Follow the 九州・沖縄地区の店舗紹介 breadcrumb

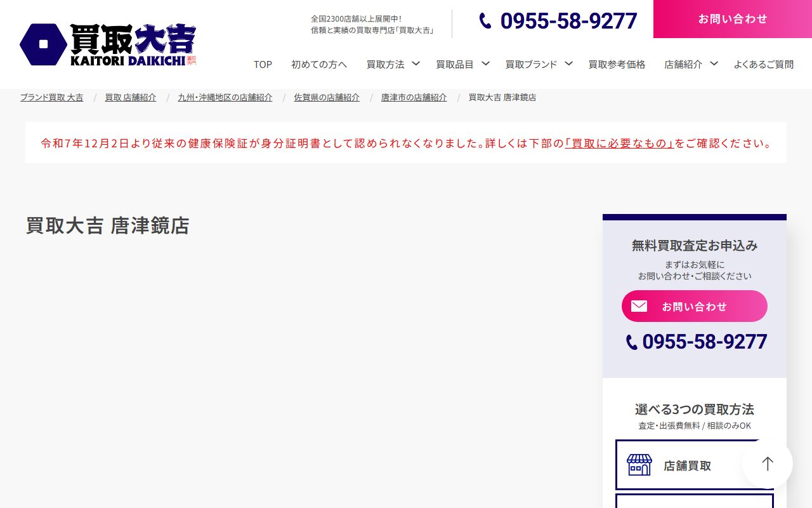tap(225, 97)
